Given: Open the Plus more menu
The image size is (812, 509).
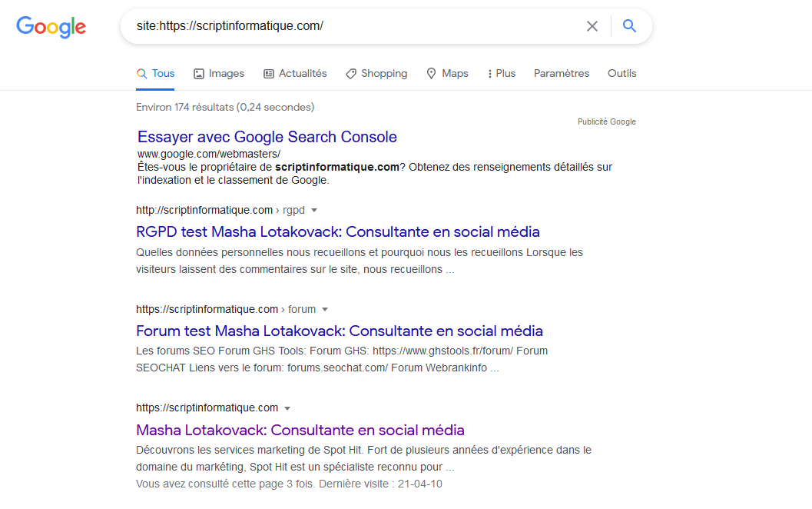Looking at the screenshot, I should click(502, 74).
